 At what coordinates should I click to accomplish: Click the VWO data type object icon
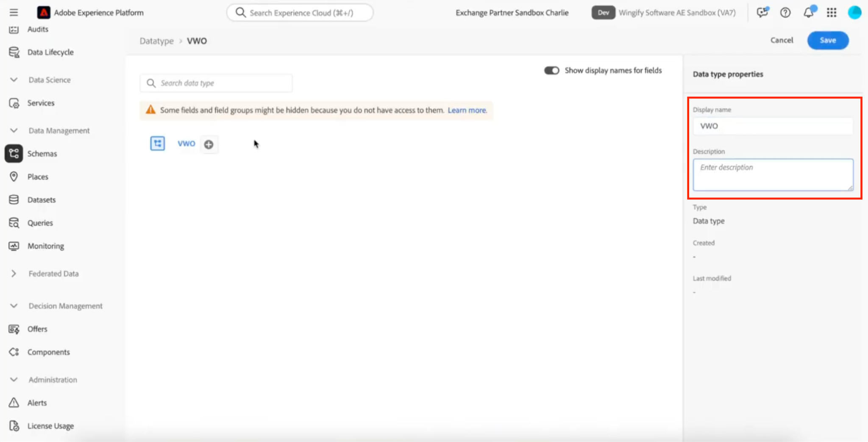[x=158, y=143]
